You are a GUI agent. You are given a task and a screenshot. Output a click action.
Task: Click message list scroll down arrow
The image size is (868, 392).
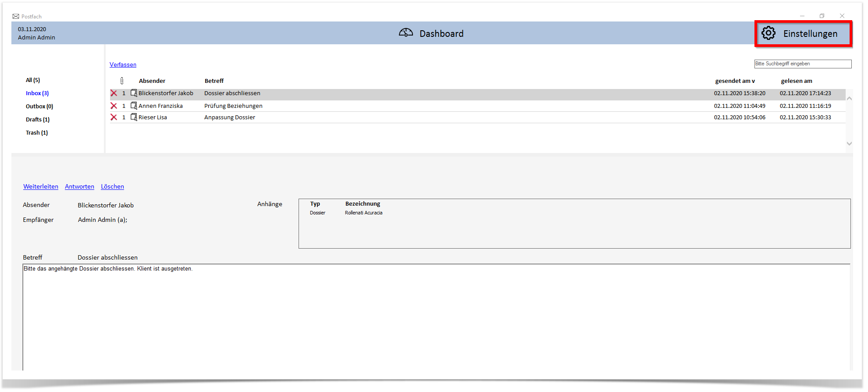click(849, 143)
